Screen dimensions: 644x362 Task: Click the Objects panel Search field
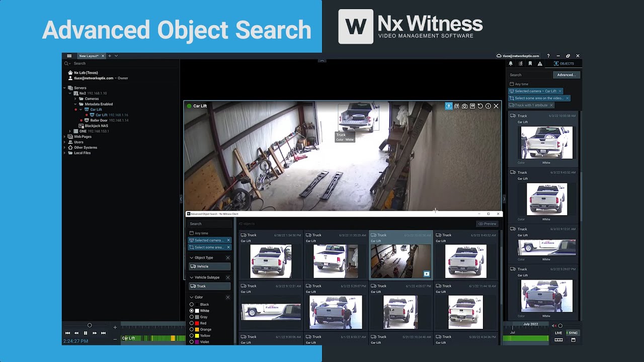530,75
